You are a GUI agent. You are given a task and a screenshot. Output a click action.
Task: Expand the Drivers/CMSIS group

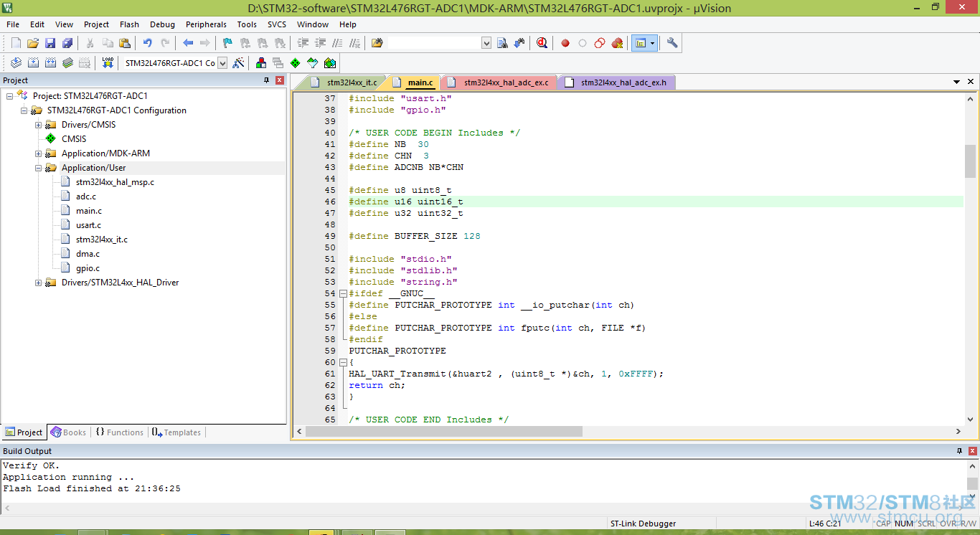pos(38,125)
